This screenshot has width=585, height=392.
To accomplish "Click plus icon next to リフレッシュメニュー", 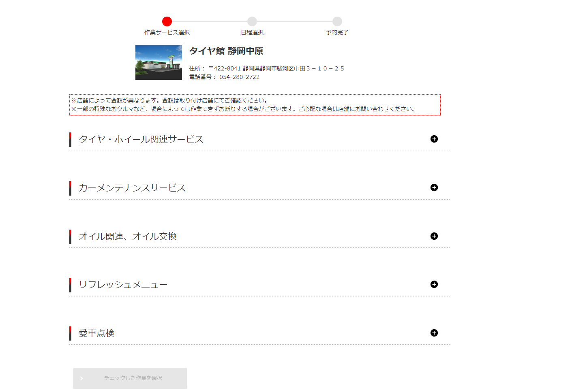I will tap(434, 284).
